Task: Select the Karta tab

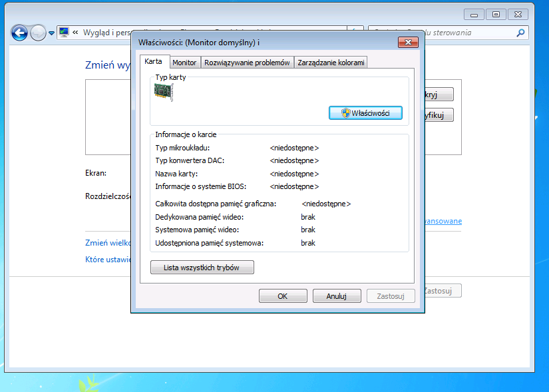Action: pos(153,61)
